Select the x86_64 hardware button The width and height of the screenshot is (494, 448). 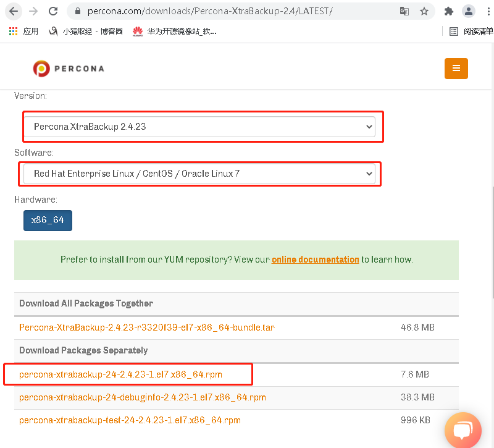pos(48,220)
